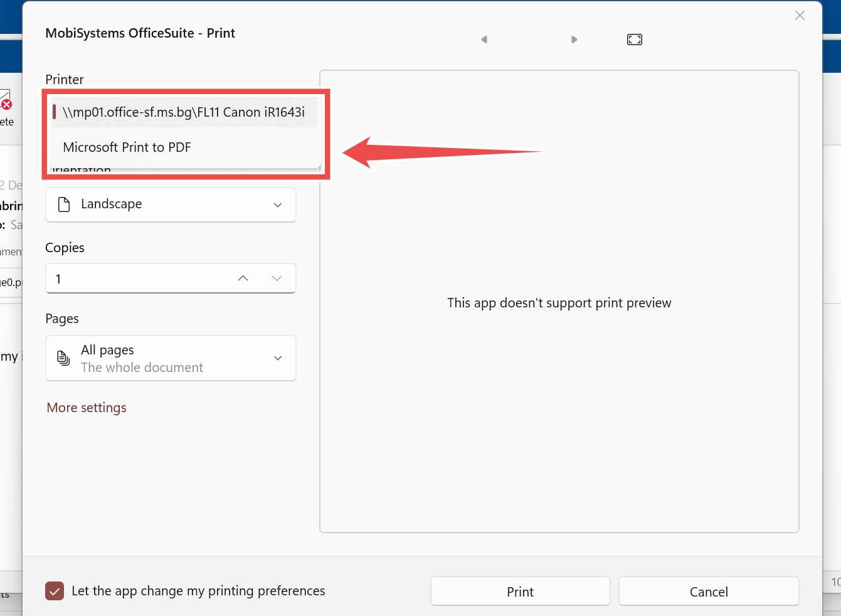Viewport: 841px width, 616px height.
Task: Cancel the print dialog
Action: (x=709, y=592)
